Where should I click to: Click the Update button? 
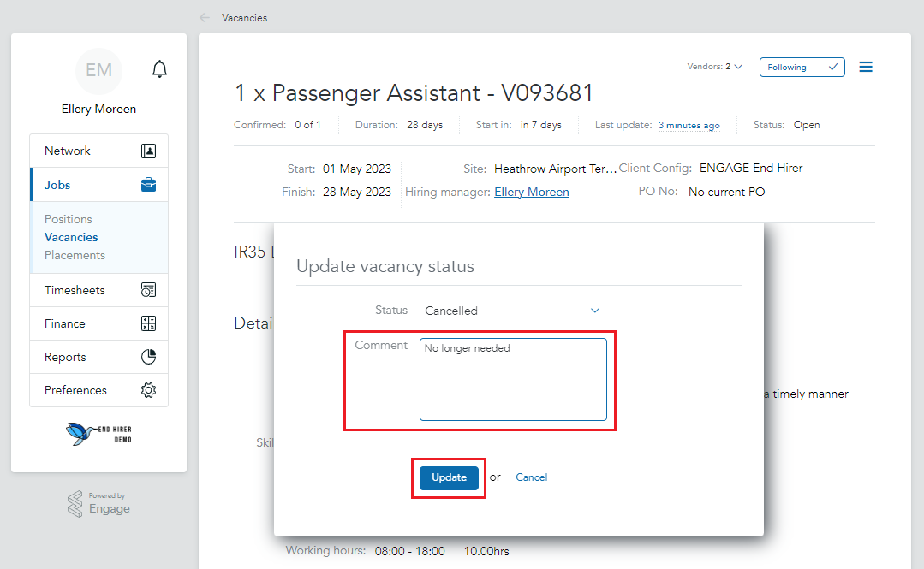(449, 477)
